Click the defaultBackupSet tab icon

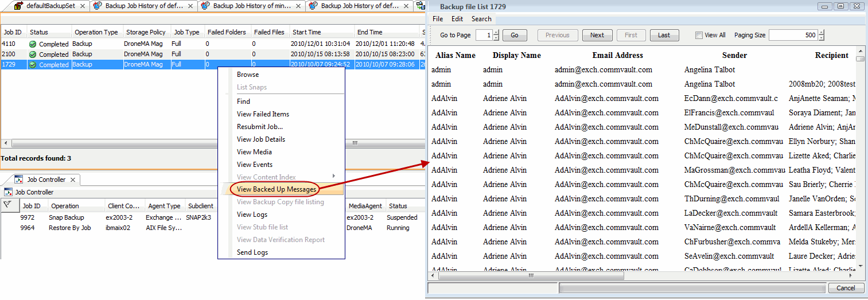tap(19, 6)
